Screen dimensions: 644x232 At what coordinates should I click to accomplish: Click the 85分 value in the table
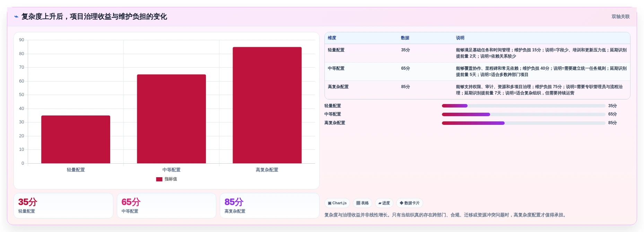pos(406,87)
